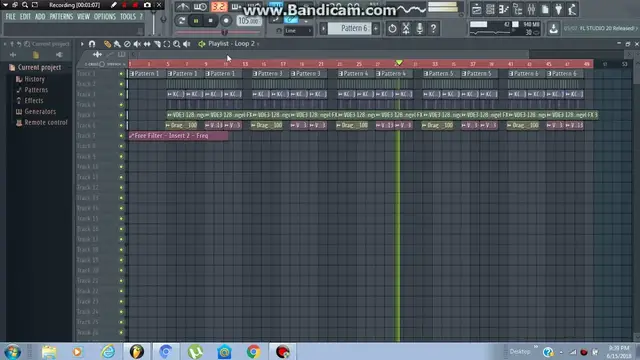640x360 pixels.
Task: Add a new pattern with the plus button
Action: (x=376, y=28)
